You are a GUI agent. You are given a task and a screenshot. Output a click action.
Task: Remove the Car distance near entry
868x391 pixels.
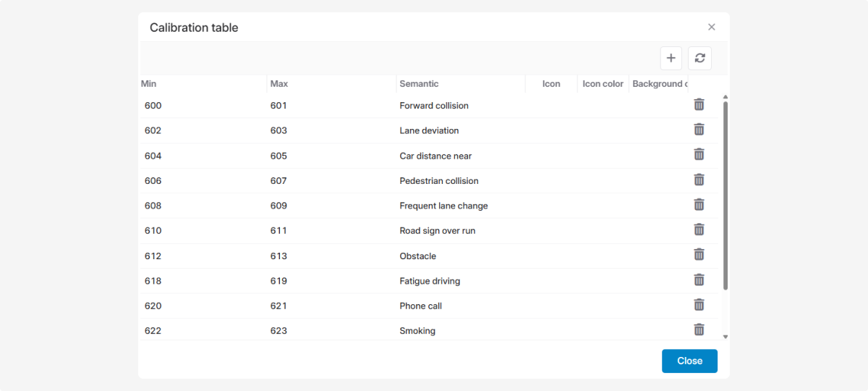pos(699,155)
